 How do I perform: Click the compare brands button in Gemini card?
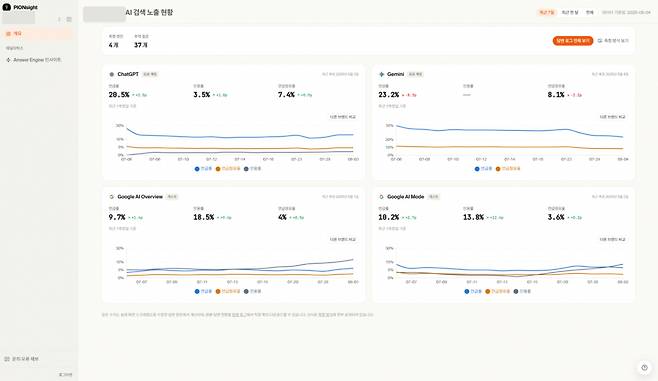pyautogui.click(x=612, y=117)
